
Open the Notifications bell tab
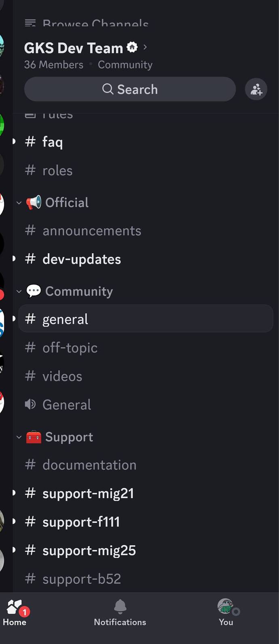point(120,612)
